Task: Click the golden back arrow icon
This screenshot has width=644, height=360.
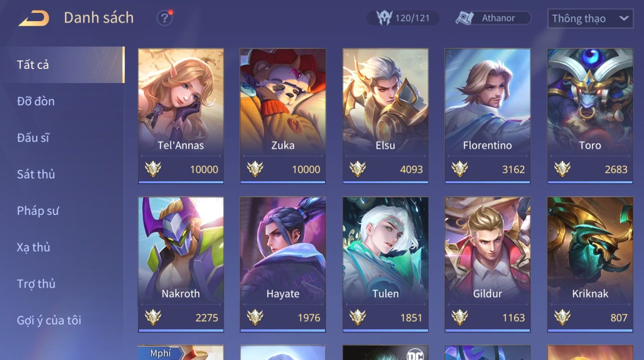Action: click(34, 18)
